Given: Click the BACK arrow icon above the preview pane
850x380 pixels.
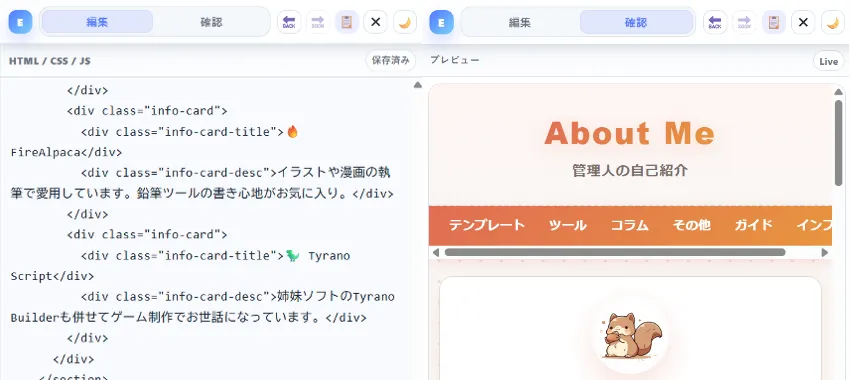Looking at the screenshot, I should point(715,22).
